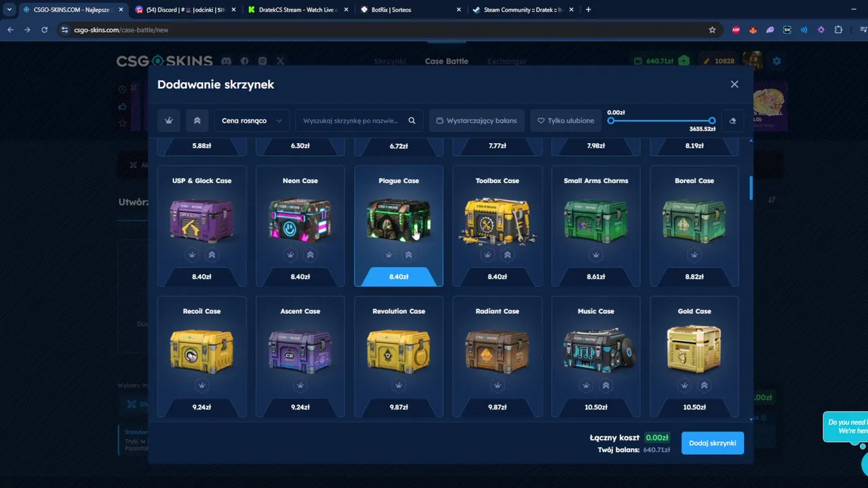Screen dimensions: 868x488
Task: Click the Instagram icon in the site header
Action: [x=262, y=61]
